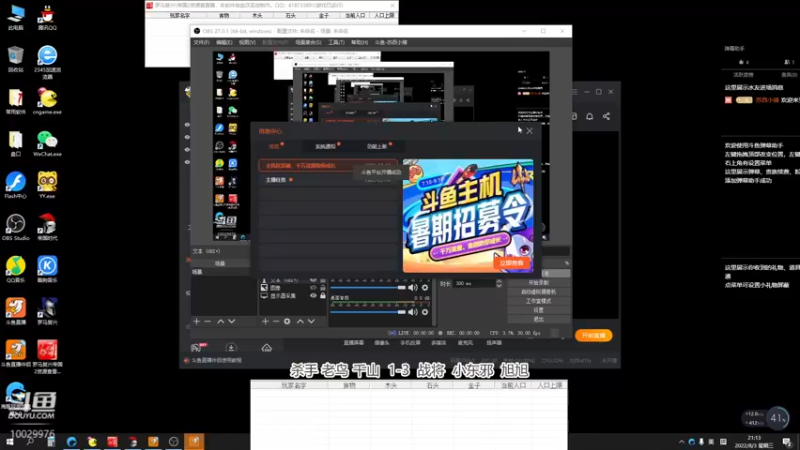Toggle visibility of the 显示器采集 source
This screenshot has height=450, width=800.
point(313,295)
